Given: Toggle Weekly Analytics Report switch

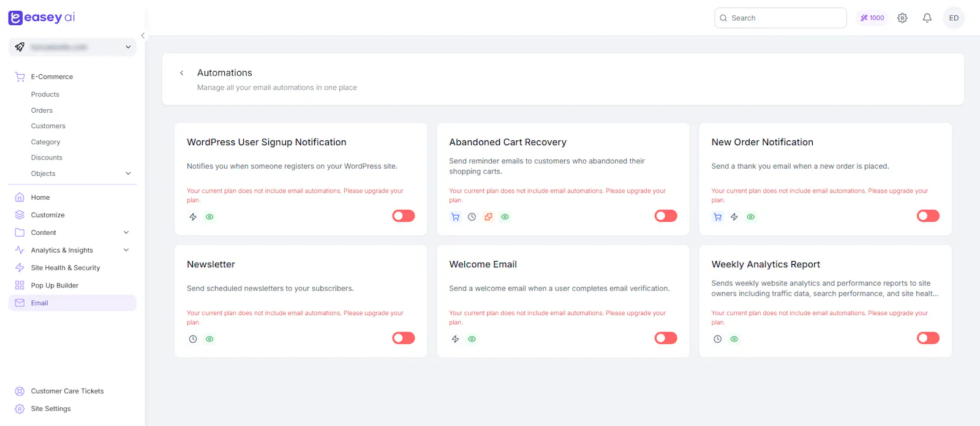Looking at the screenshot, I should (928, 338).
